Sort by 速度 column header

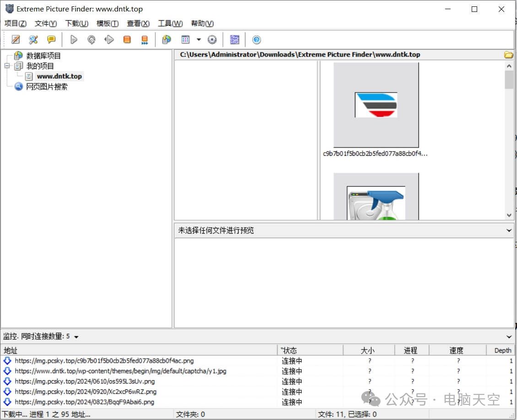point(457,350)
